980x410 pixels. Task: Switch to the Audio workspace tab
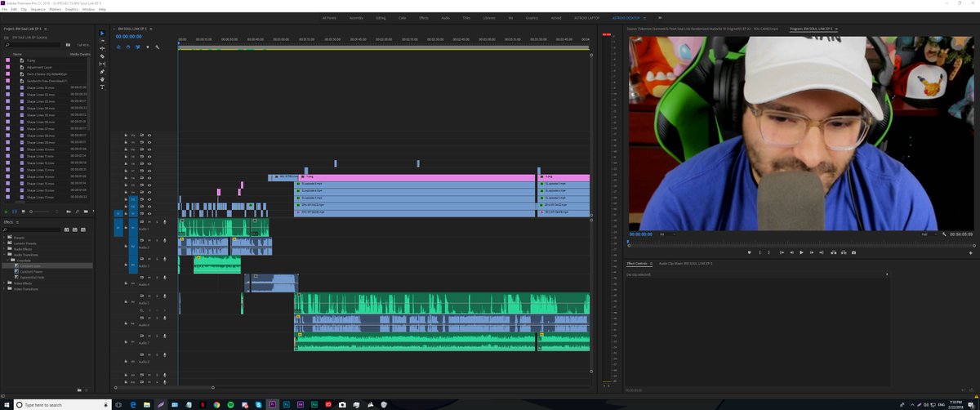click(444, 16)
